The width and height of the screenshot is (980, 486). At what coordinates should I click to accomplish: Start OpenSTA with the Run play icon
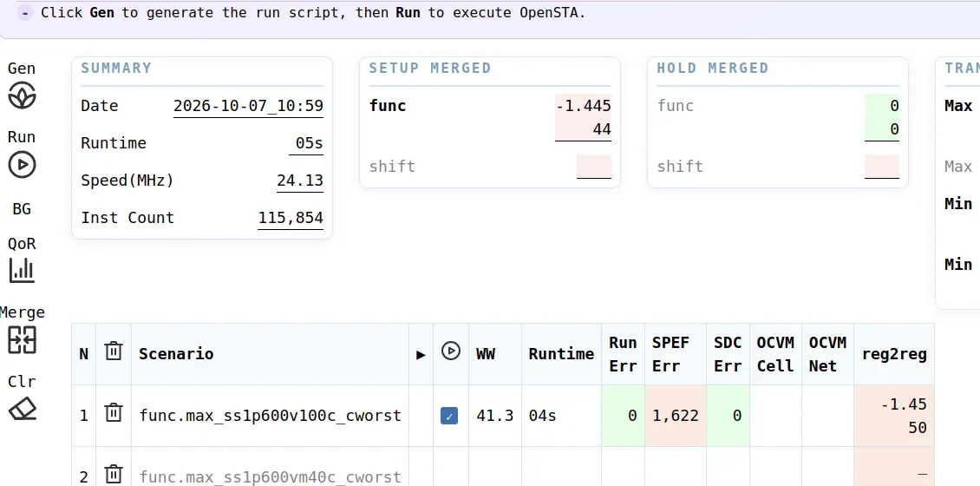point(22,165)
